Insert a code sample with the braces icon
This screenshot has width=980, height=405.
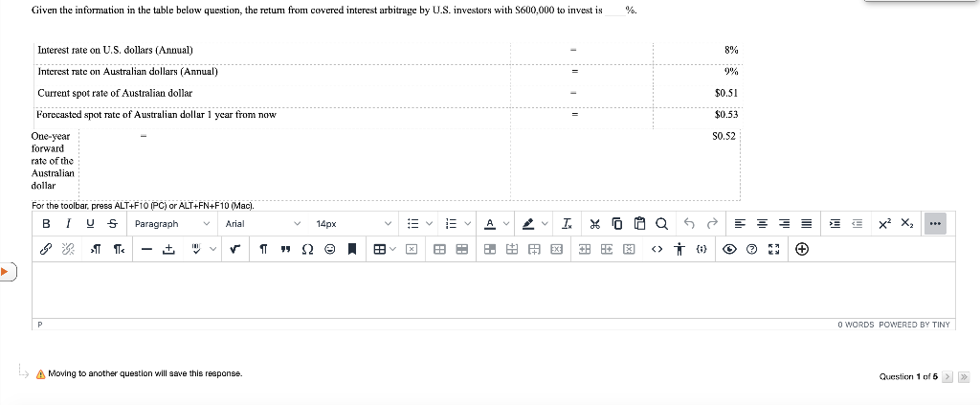[702, 249]
